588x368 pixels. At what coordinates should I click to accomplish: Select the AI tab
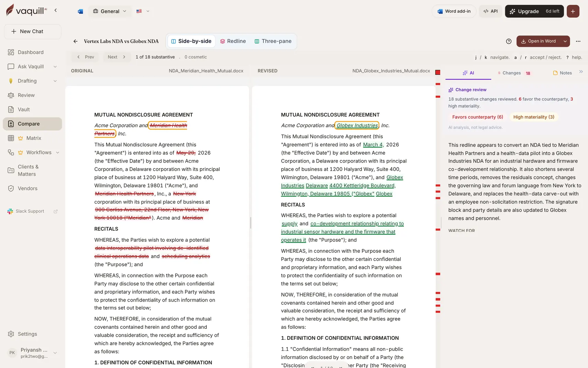(x=468, y=73)
